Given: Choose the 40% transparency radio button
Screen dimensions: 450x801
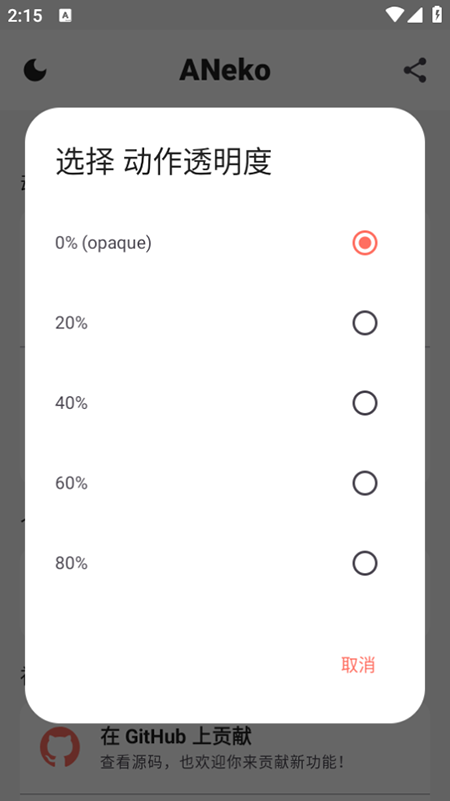Looking at the screenshot, I should coord(365,403).
